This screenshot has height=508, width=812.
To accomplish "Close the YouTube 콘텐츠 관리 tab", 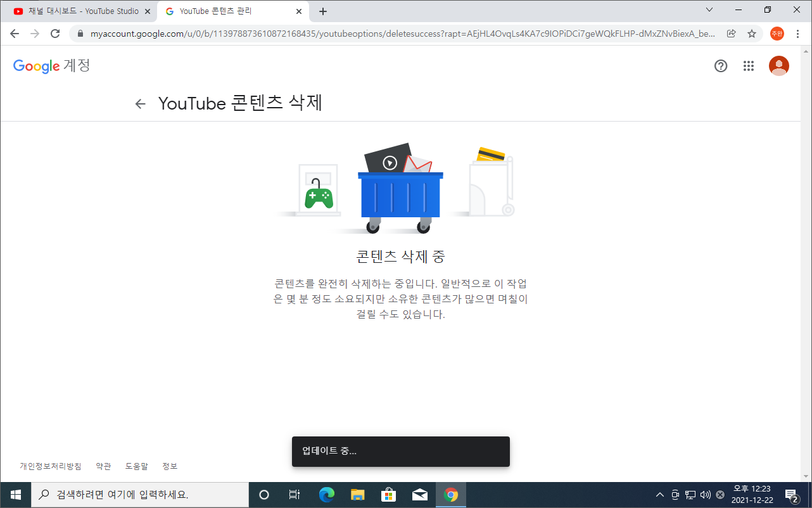I will [299, 11].
